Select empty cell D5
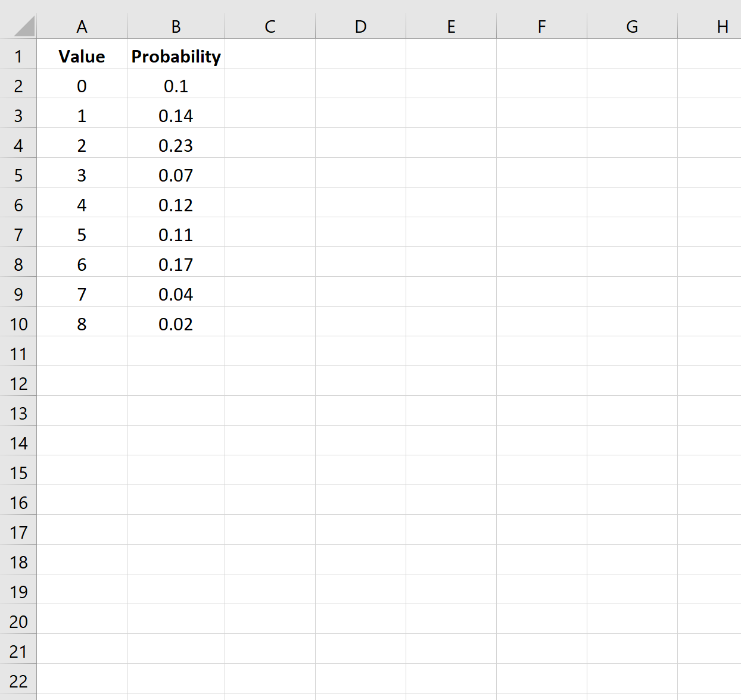This screenshot has width=741, height=700. (x=361, y=176)
